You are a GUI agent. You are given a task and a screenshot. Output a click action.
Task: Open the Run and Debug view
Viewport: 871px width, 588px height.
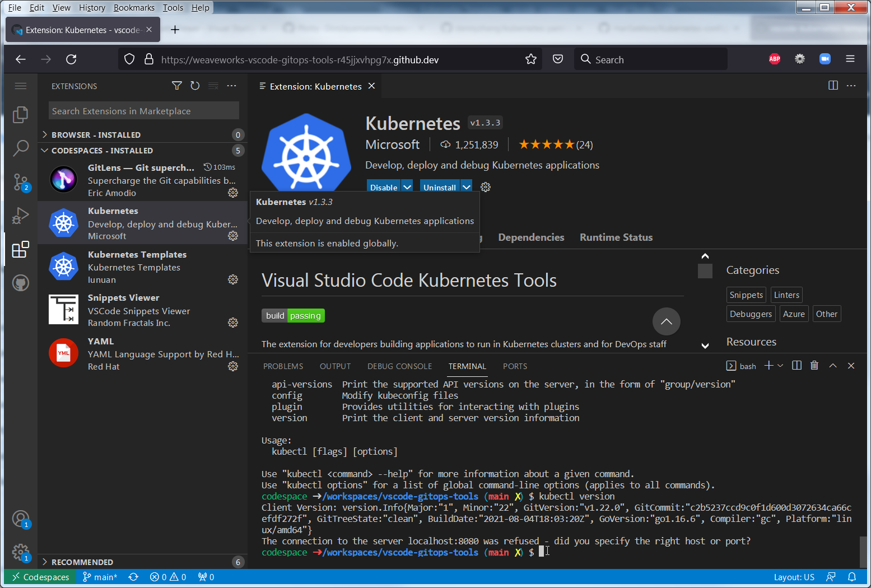tap(21, 216)
